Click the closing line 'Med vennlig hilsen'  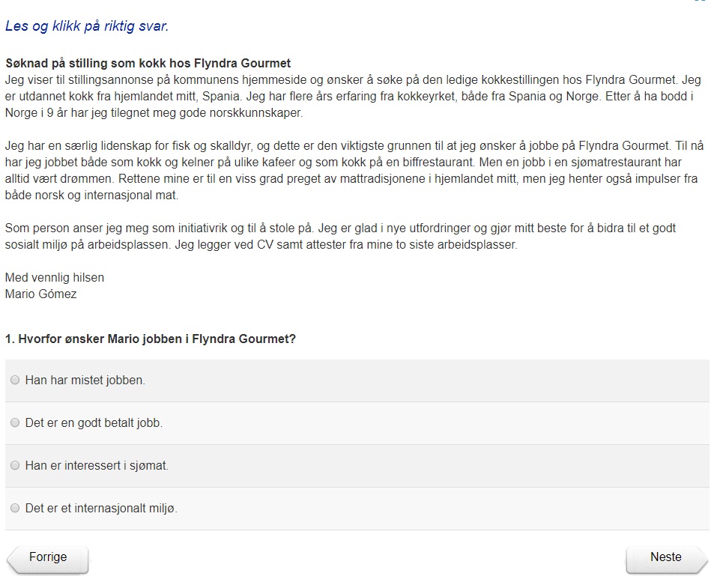point(54,278)
